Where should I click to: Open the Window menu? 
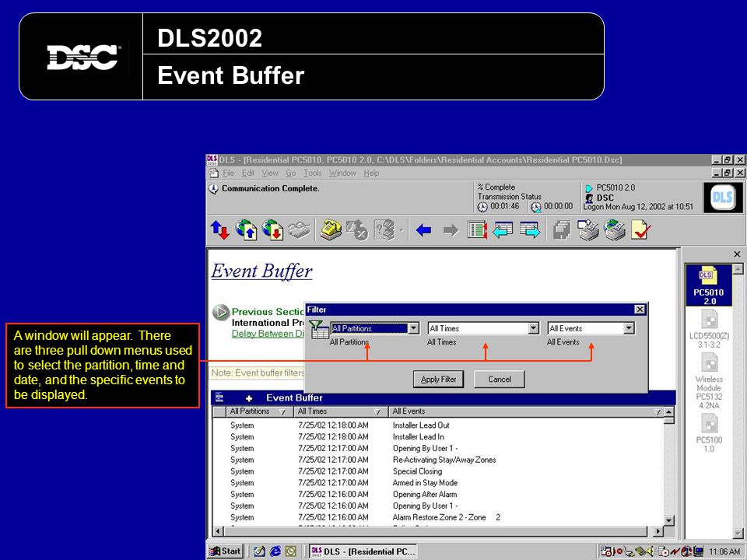342,173
